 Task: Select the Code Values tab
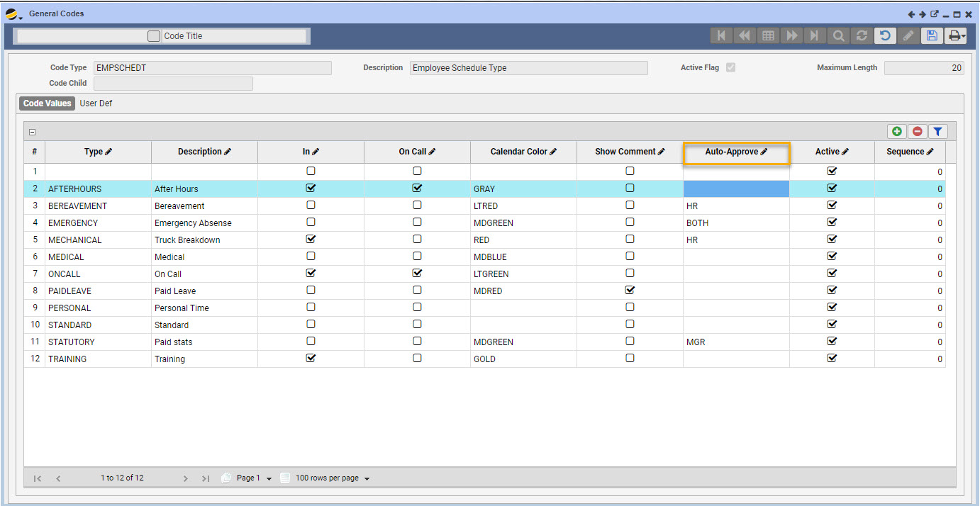click(48, 103)
